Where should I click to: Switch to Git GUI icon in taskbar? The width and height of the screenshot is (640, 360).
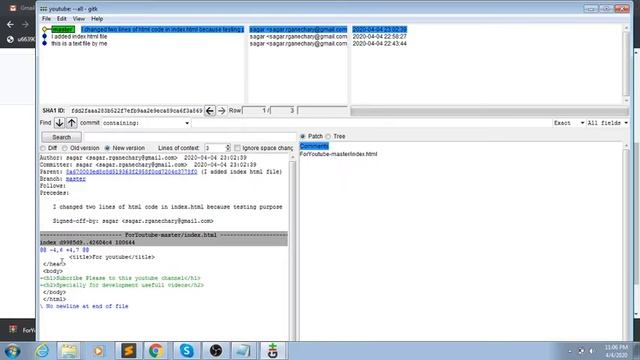(273, 351)
